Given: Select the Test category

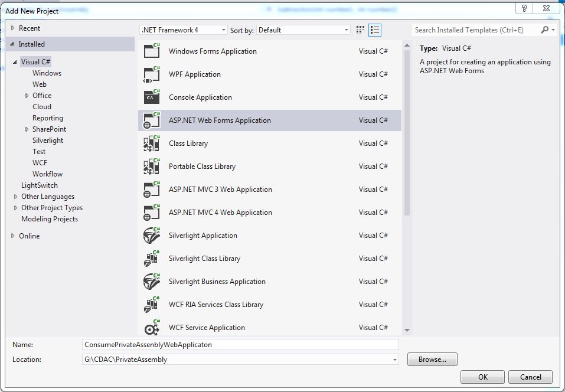Looking at the screenshot, I should (39, 152).
